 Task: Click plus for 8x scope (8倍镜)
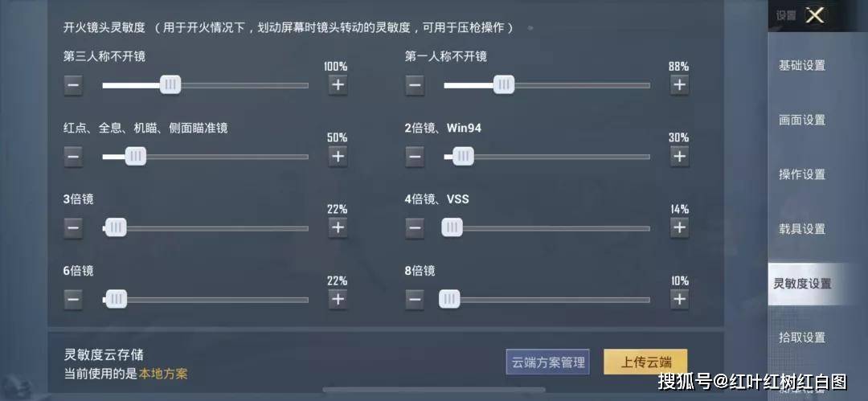[679, 300]
